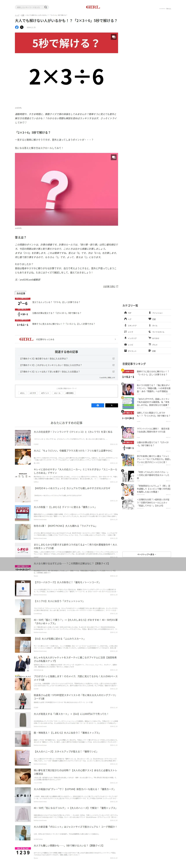Open 【ユニクロ】大人に似合う「スウェットシャツ」 article
This screenshot has width=186, height=868.
tap(58, 601)
